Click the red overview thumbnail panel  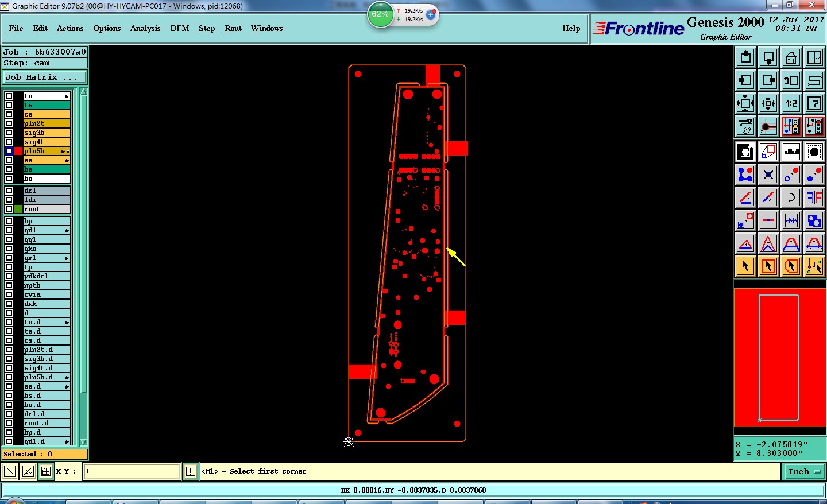779,358
